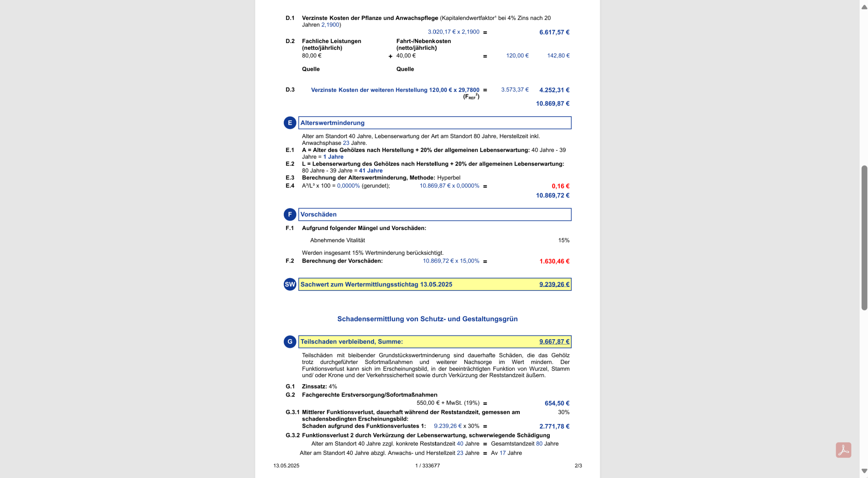The width and height of the screenshot is (868, 478).
Task: Click the red PDF Acrobat icon
Action: coord(843,450)
